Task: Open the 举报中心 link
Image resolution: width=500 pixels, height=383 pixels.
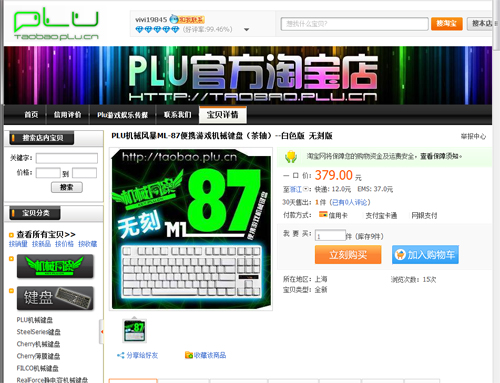Action: [x=473, y=136]
